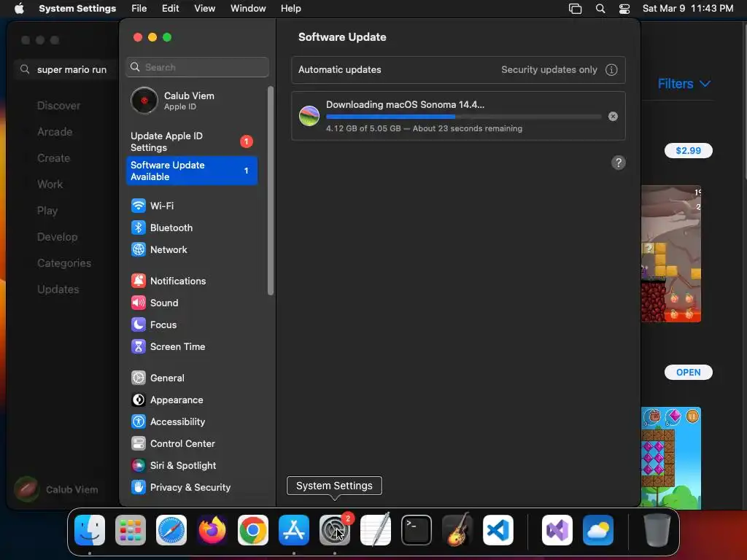This screenshot has height=560, width=747.
Task: Select Software Update Available item
Action: pos(192,171)
